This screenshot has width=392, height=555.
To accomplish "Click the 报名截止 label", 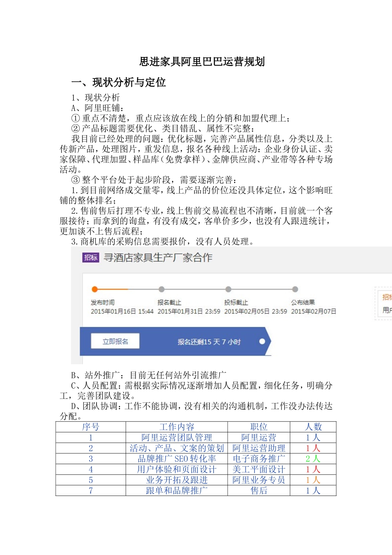I will (x=170, y=303).
